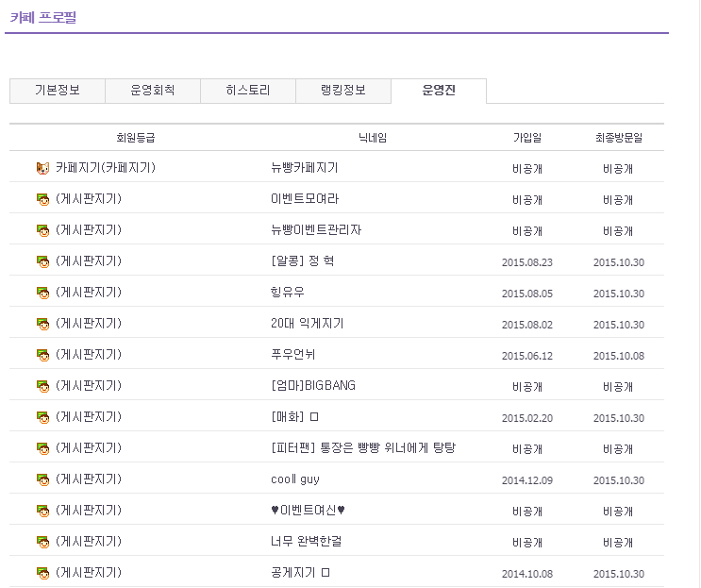701x588 pixels.
Task: Click join date 2014.12.09
Action: tap(527, 480)
